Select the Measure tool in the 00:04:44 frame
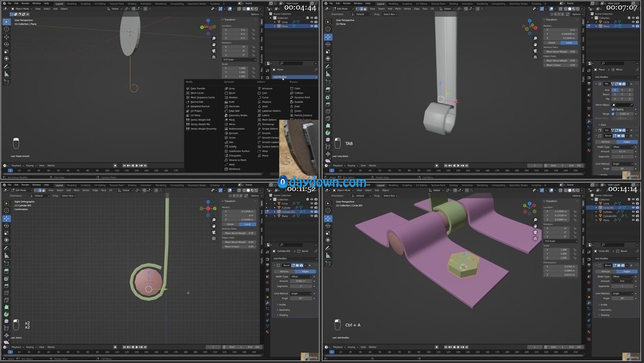 click(x=7, y=74)
